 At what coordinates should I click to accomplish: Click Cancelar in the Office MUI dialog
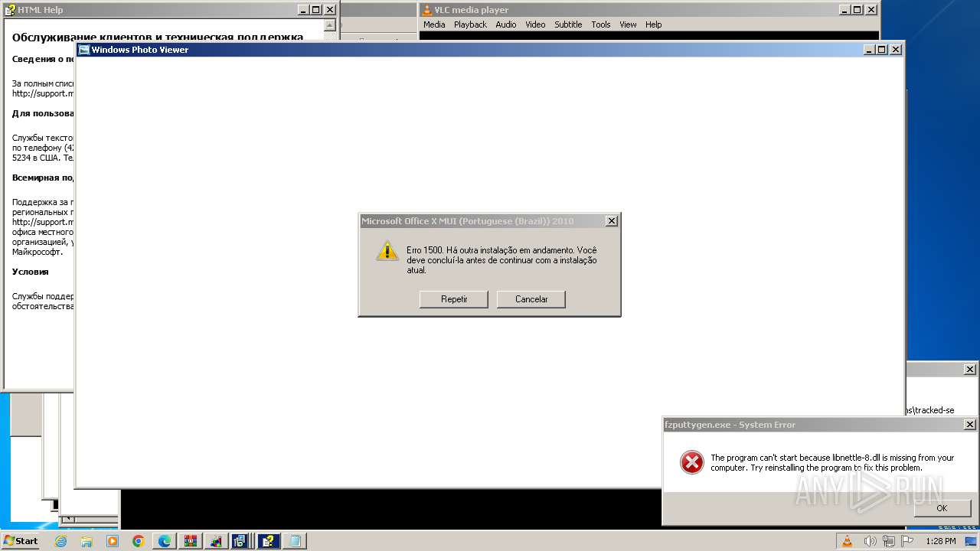click(531, 299)
